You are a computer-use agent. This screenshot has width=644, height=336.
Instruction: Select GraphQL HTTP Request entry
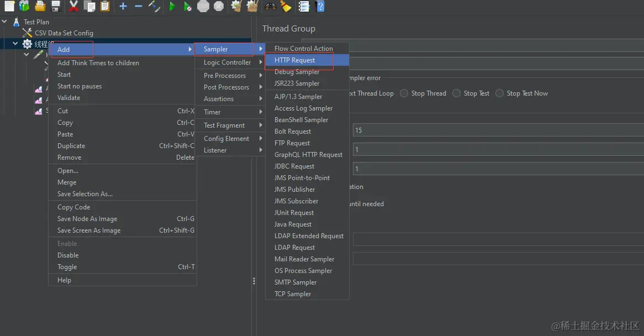coord(307,154)
